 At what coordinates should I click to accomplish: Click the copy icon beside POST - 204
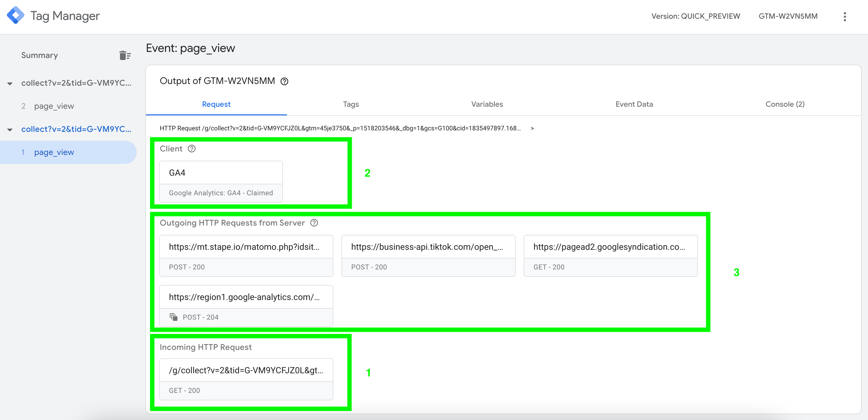click(174, 317)
